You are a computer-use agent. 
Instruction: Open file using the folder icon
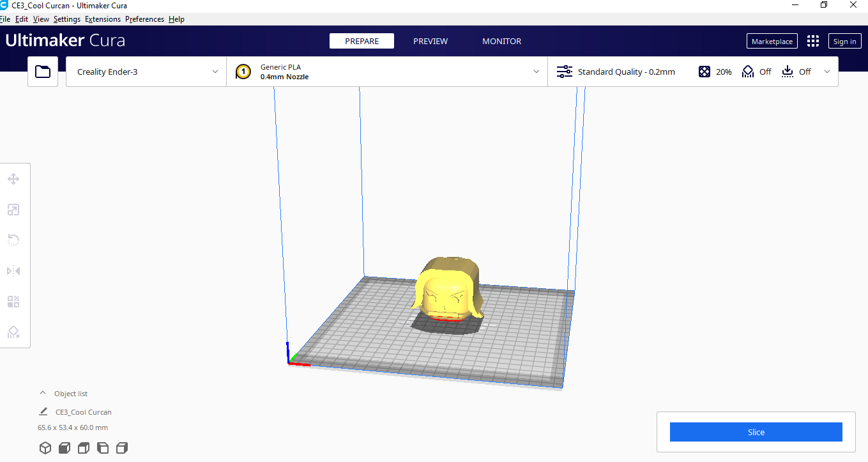(x=43, y=72)
